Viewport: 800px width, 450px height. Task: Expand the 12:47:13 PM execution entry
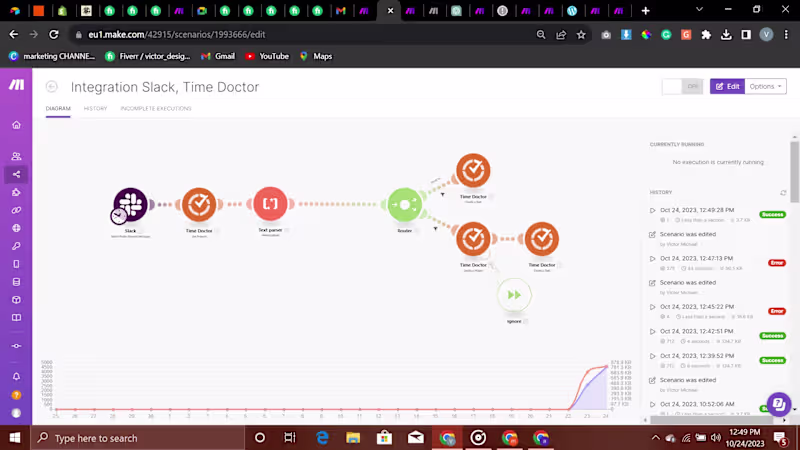point(653,259)
